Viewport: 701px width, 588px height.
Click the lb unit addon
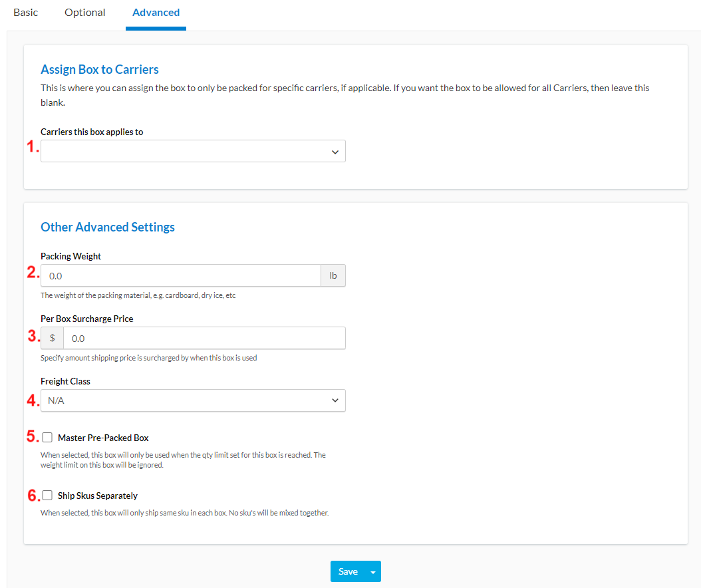pyautogui.click(x=333, y=275)
